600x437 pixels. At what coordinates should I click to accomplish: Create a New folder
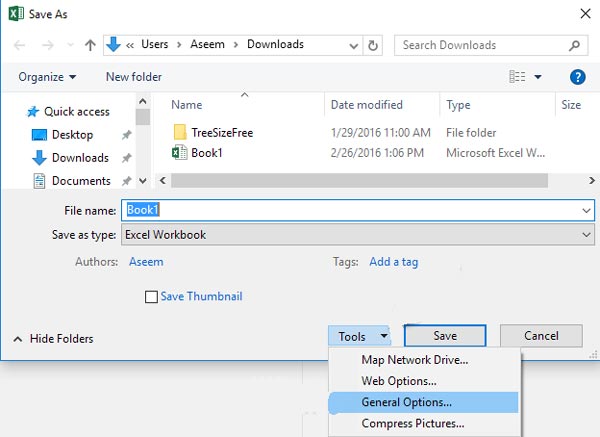tap(134, 77)
